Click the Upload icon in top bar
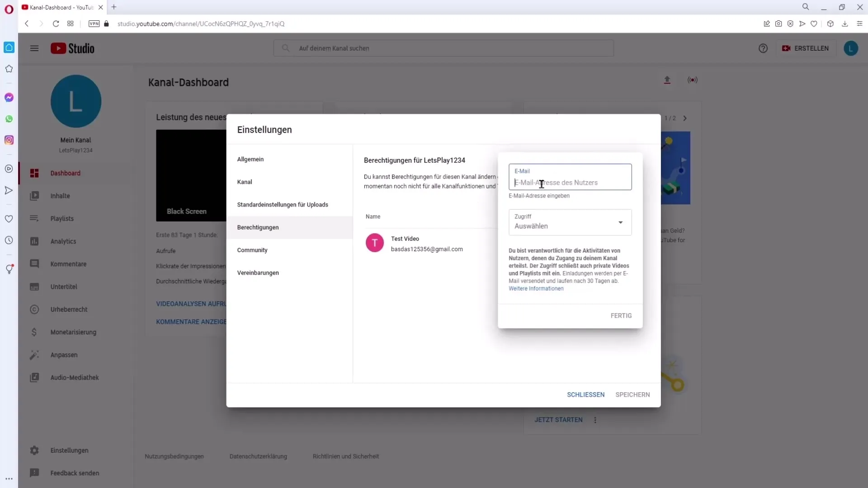 668,80
